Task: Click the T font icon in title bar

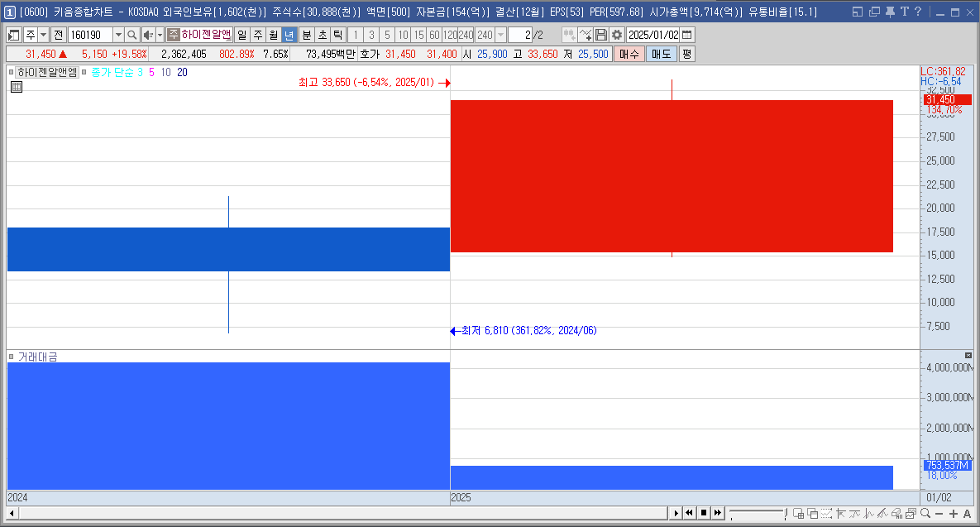Action: click(x=905, y=12)
